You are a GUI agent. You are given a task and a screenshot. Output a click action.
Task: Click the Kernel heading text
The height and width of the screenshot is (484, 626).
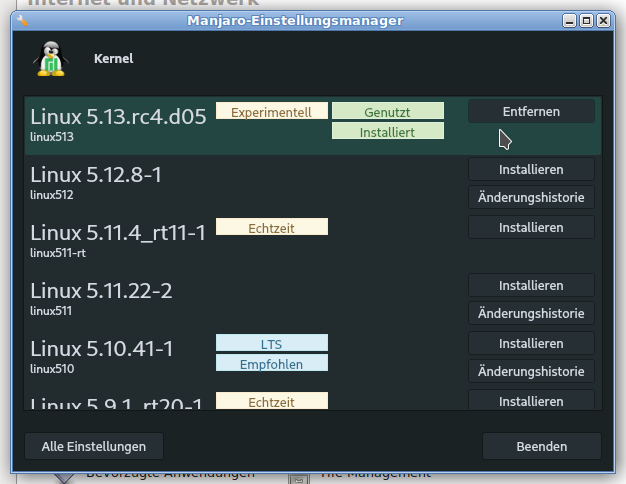pyautogui.click(x=114, y=59)
